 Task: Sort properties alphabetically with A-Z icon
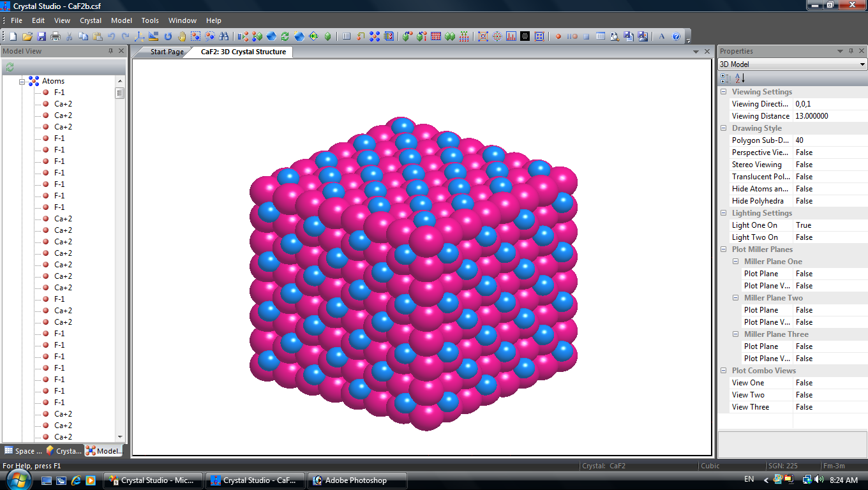pyautogui.click(x=740, y=78)
